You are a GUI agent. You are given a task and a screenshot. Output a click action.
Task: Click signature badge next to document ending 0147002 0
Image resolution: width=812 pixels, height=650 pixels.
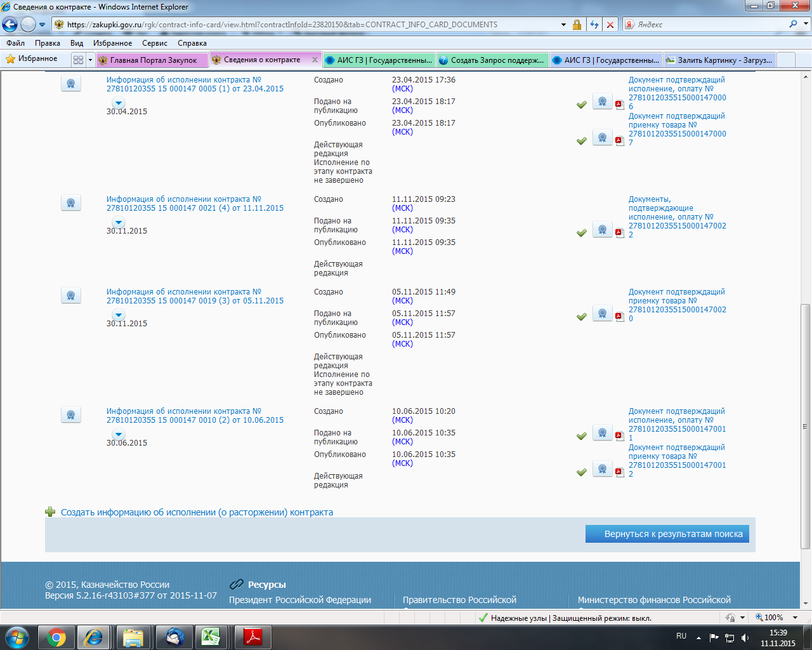coord(603,314)
